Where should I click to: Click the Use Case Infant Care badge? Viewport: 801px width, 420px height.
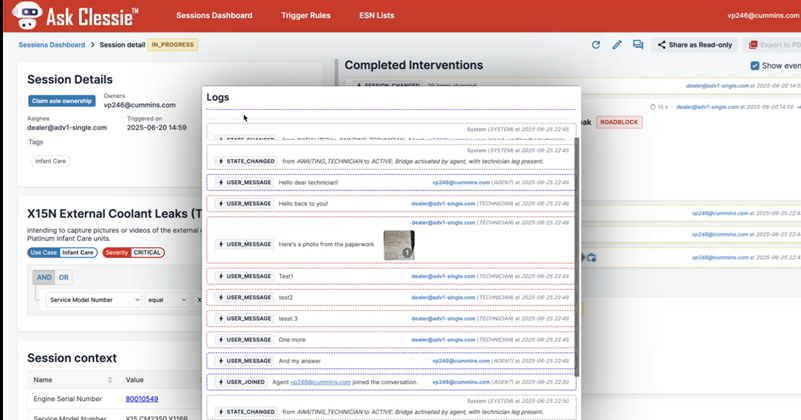[x=62, y=252]
